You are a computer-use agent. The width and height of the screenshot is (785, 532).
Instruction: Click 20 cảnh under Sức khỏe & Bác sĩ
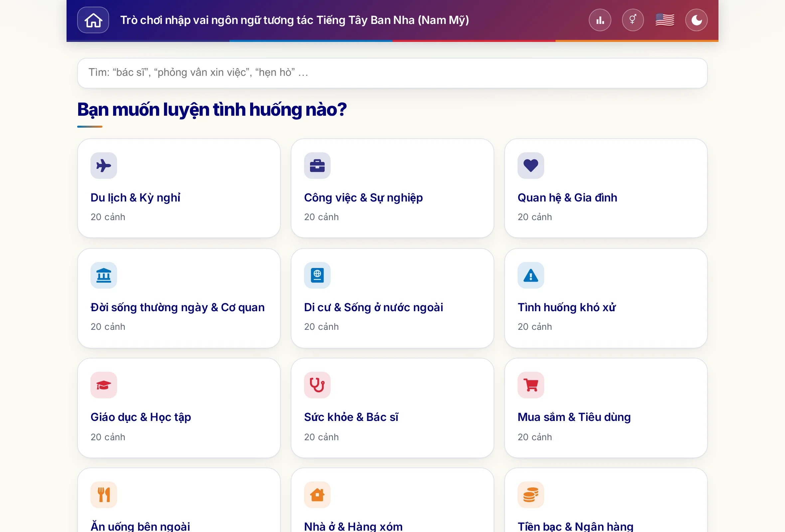(321, 437)
